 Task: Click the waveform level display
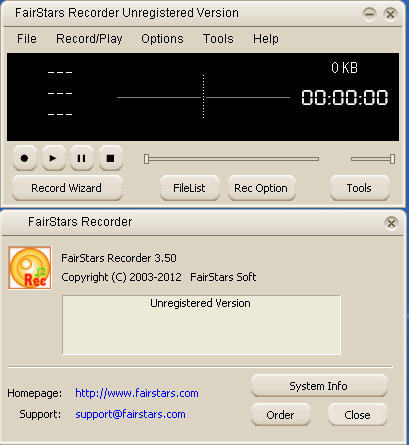[203, 97]
